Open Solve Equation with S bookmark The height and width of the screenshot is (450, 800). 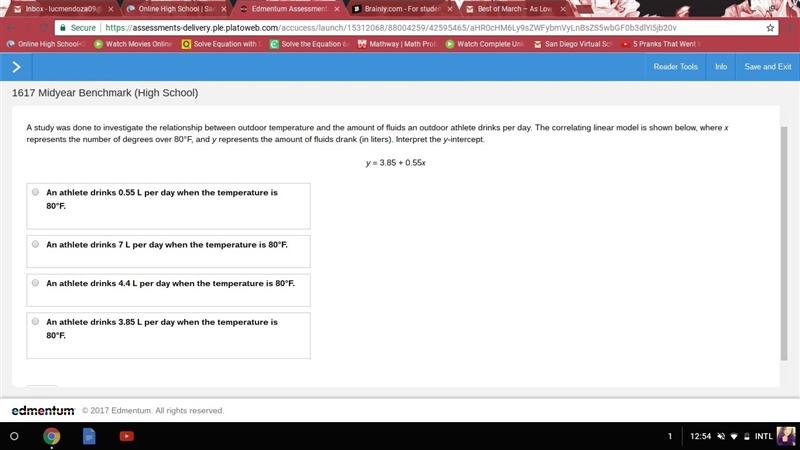click(222, 44)
